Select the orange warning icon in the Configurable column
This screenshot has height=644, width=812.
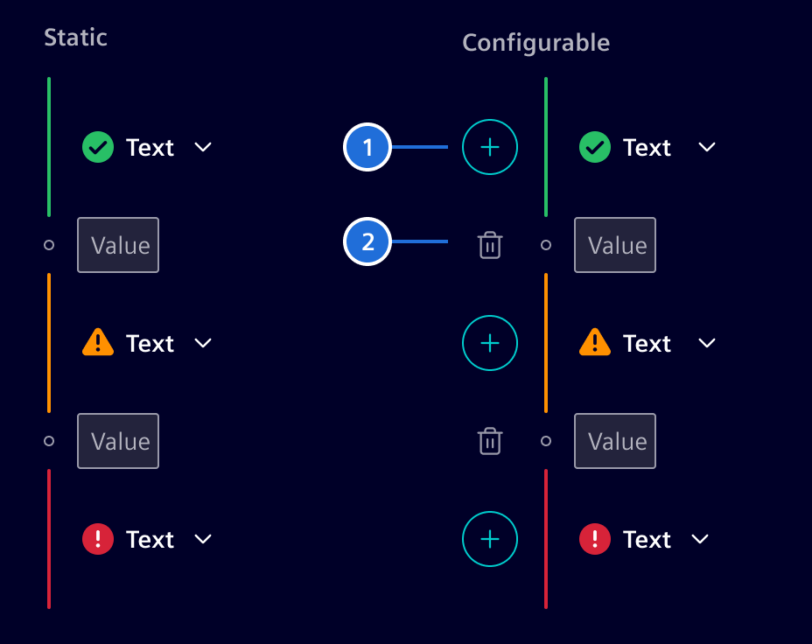pos(594,343)
